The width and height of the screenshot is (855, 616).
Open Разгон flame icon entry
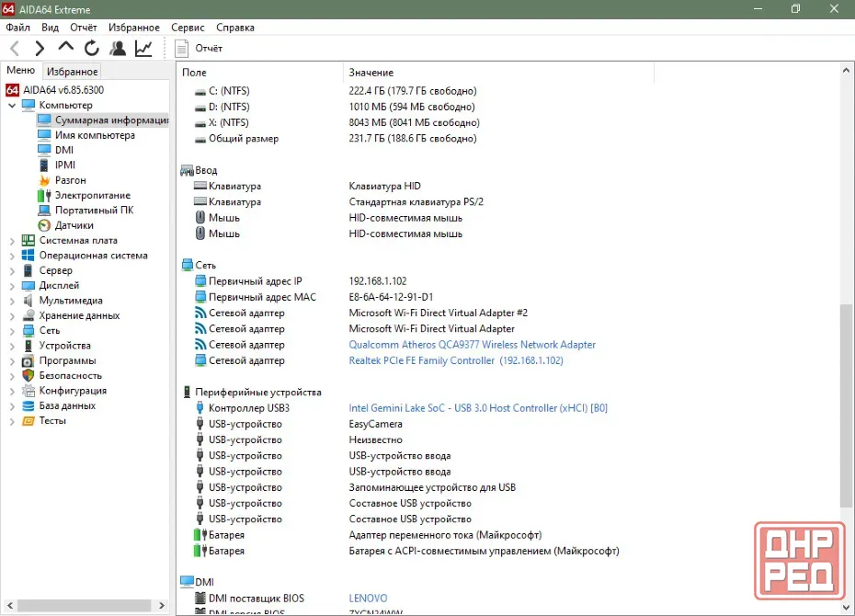[44, 180]
